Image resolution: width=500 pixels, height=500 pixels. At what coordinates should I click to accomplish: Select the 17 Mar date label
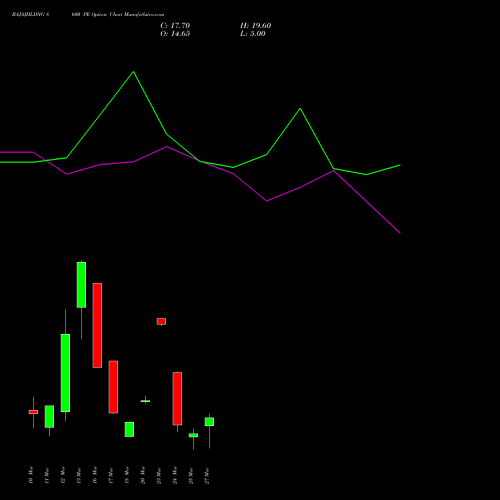(x=111, y=475)
